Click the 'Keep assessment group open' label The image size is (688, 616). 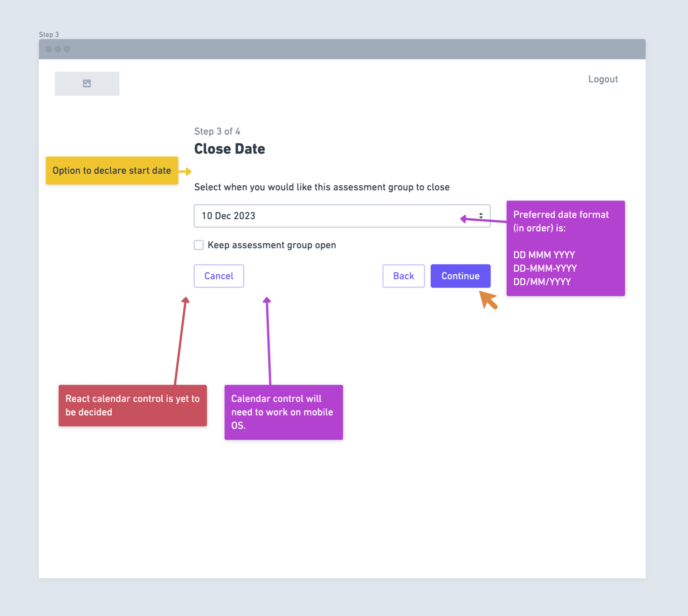[x=272, y=245]
